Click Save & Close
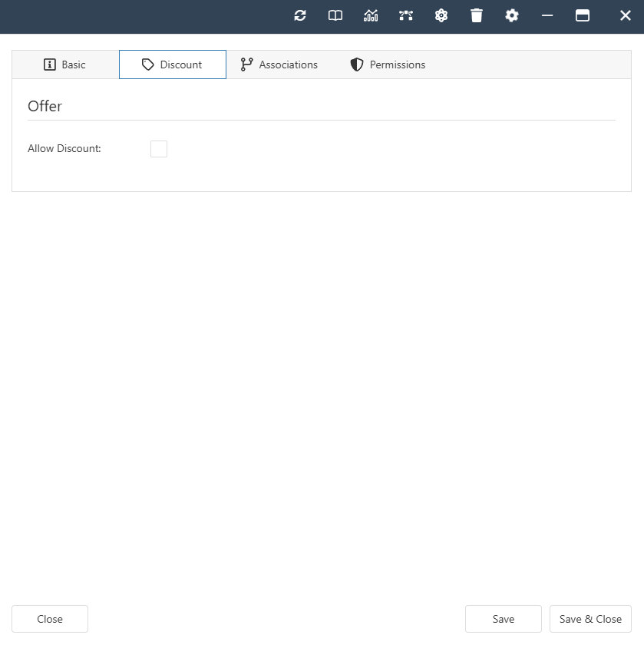The image size is (644, 645). click(590, 619)
